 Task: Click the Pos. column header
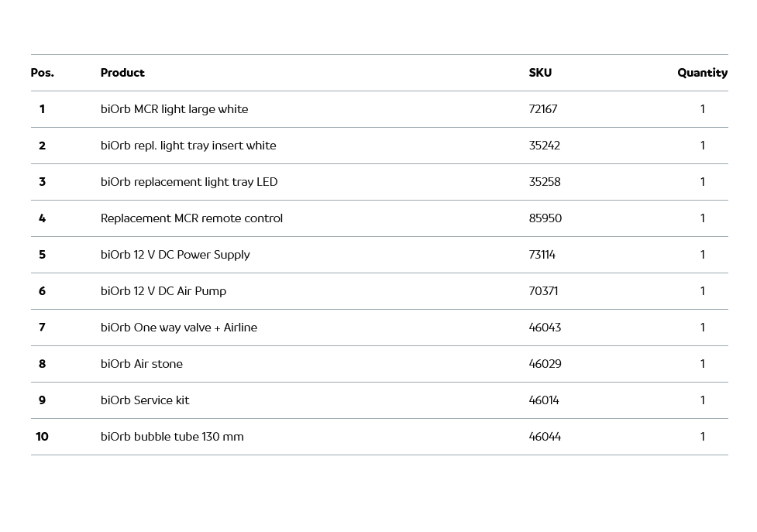coord(43,73)
